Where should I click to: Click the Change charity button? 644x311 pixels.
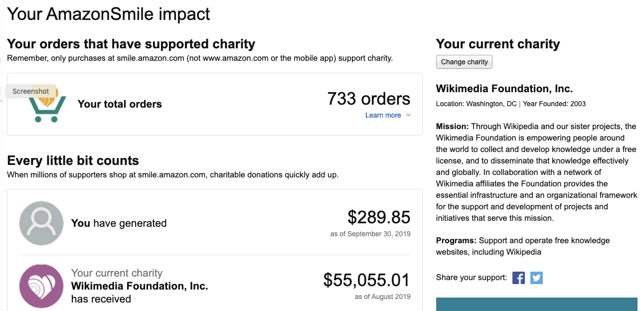click(464, 62)
